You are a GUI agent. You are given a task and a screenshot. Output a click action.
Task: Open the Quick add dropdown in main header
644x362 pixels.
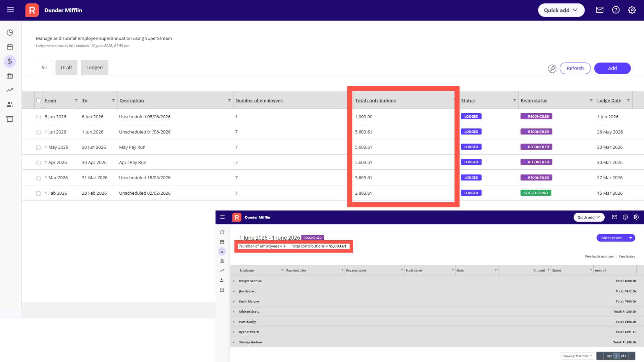pyautogui.click(x=561, y=10)
